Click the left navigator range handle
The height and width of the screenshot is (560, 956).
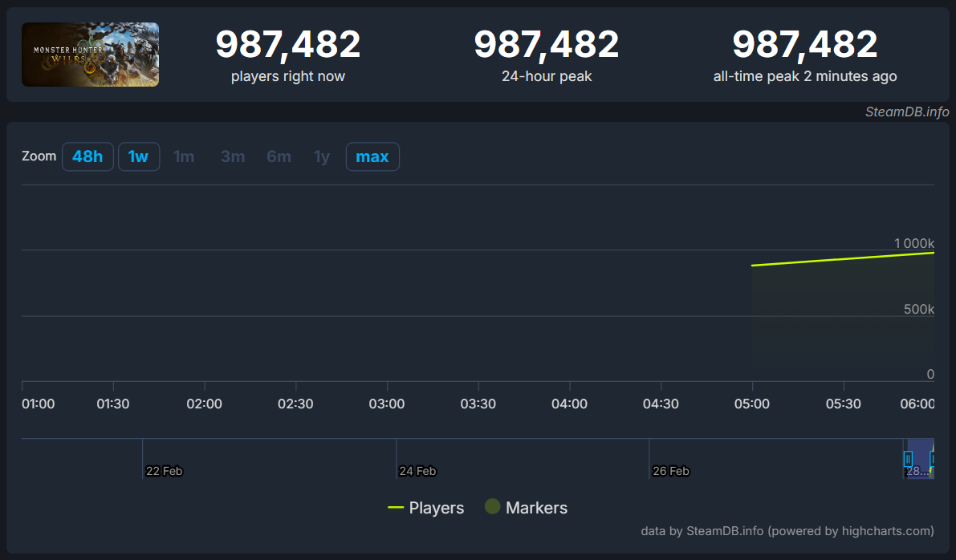coord(908,459)
